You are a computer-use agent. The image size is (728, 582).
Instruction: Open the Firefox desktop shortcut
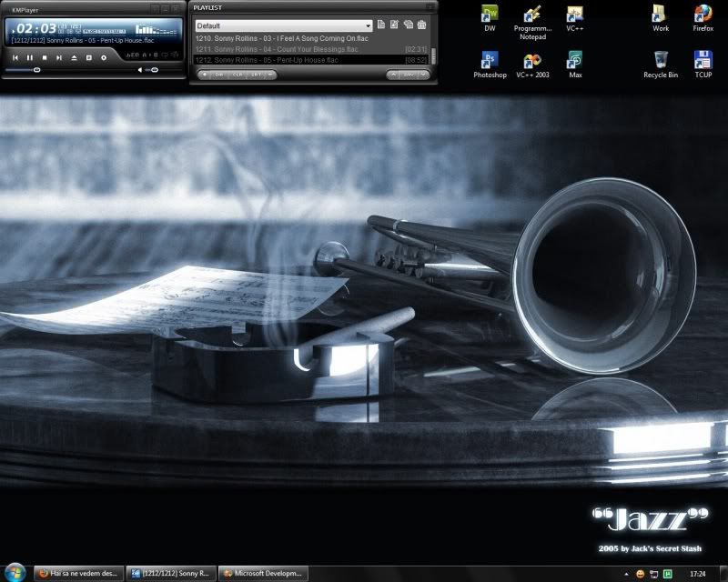703,18
